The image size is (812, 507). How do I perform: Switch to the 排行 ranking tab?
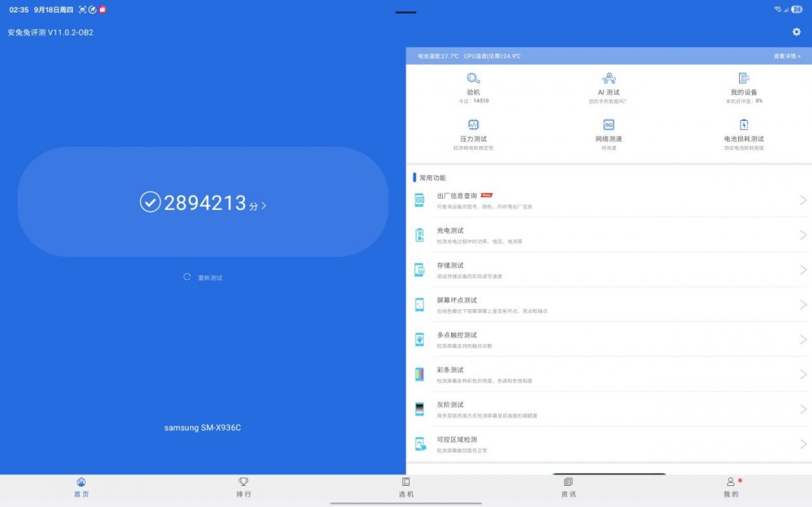[244, 487]
